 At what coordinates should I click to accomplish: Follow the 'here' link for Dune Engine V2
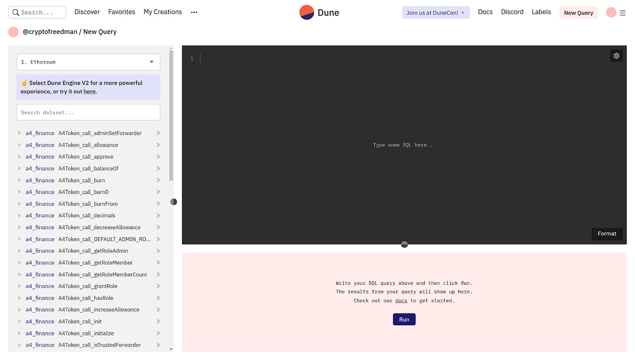point(89,92)
